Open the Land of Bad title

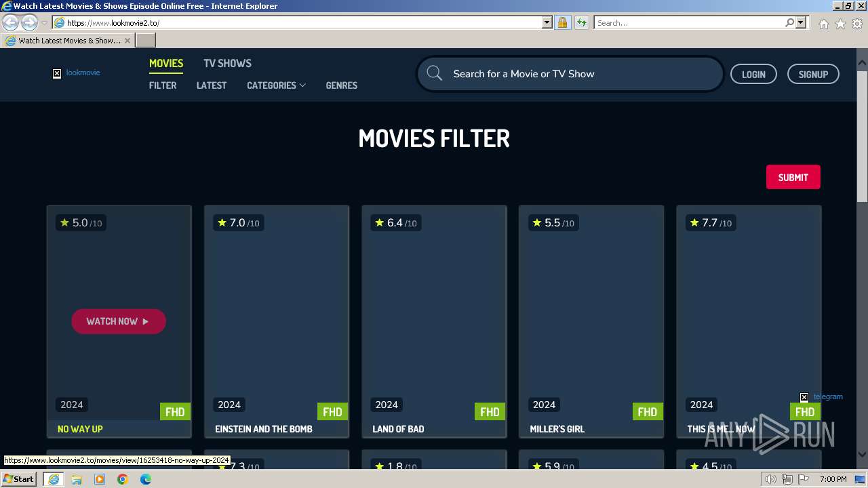point(398,429)
